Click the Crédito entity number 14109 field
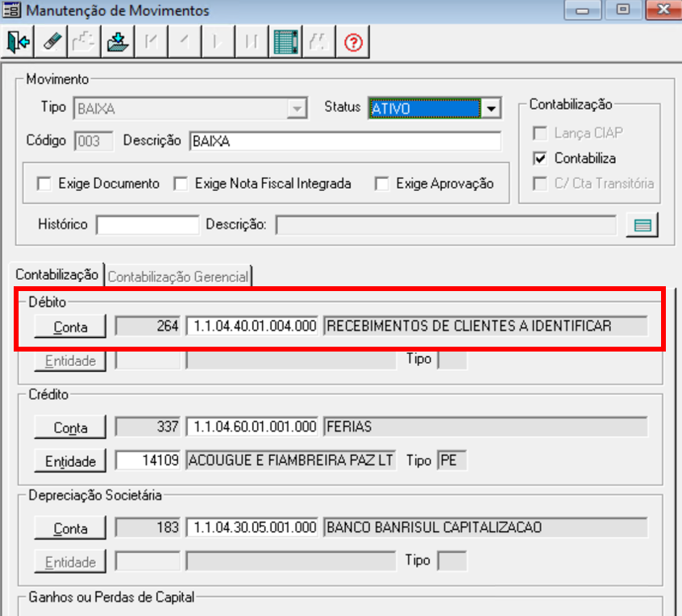Image resolution: width=682 pixels, height=616 pixels. [x=148, y=460]
